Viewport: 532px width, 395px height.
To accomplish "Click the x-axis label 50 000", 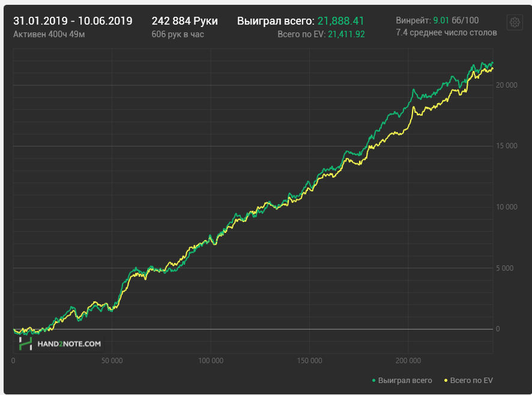I will [112, 361].
